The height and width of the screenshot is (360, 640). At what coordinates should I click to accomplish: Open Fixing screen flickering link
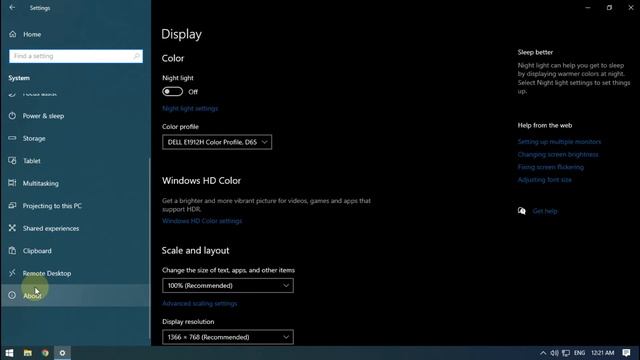click(x=551, y=167)
